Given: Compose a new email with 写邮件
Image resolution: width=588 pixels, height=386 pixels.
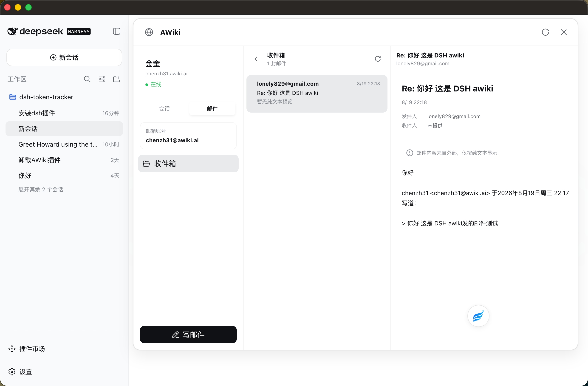Looking at the screenshot, I should 188,334.
